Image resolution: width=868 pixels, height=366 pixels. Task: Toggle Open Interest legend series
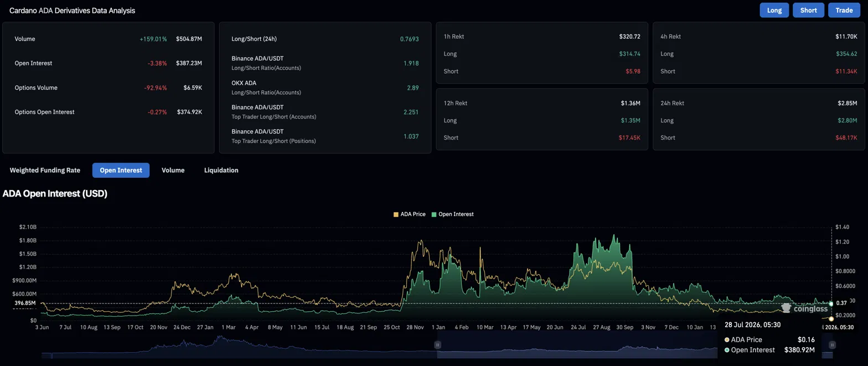pos(452,214)
